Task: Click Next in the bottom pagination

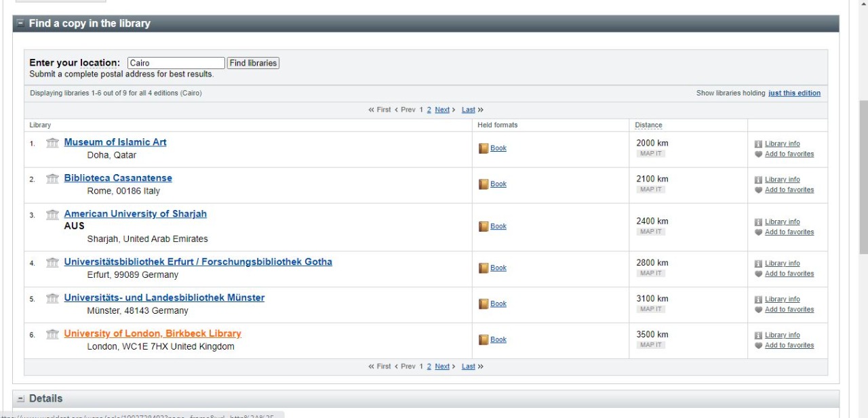Action: coord(442,367)
